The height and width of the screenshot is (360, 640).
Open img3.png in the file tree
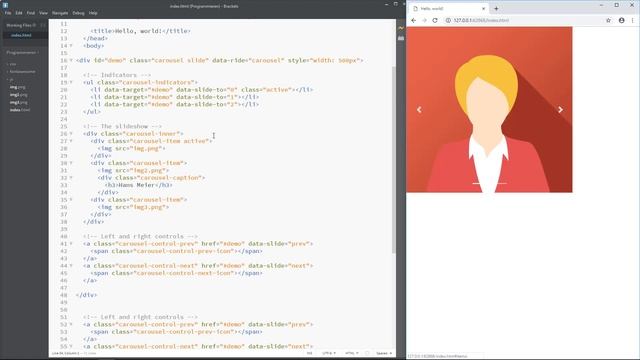point(18,102)
